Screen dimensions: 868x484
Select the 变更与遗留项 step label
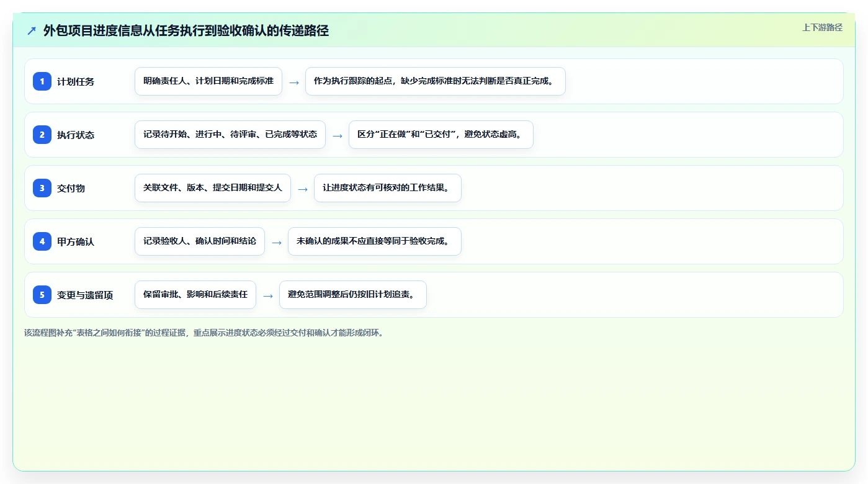(85, 295)
